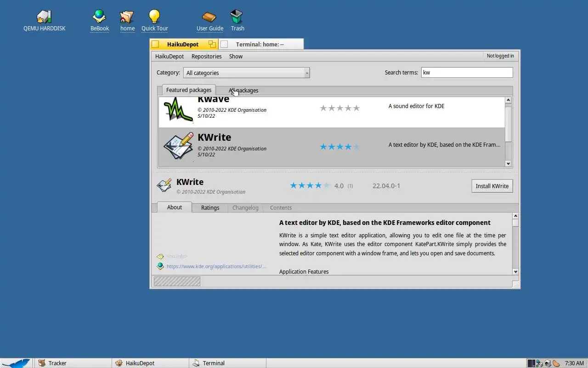Open the BeBook desktop icon

pos(99,17)
